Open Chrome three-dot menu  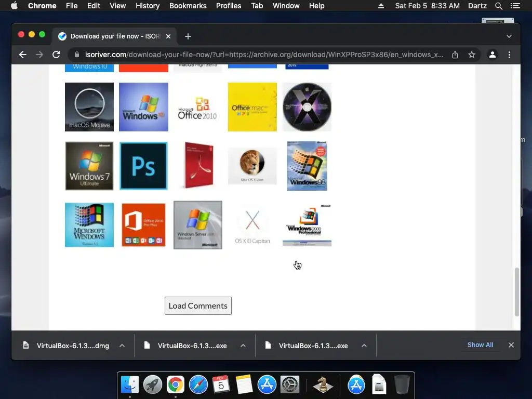coord(509,55)
